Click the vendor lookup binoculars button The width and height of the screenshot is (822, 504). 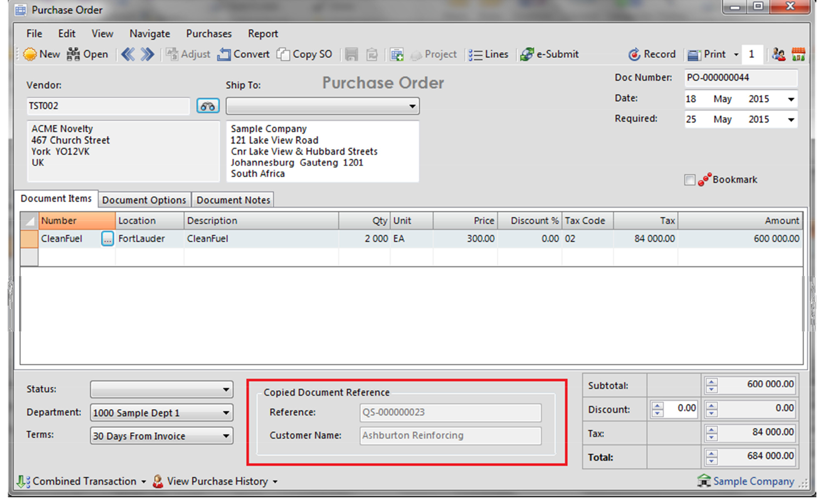[x=207, y=106]
